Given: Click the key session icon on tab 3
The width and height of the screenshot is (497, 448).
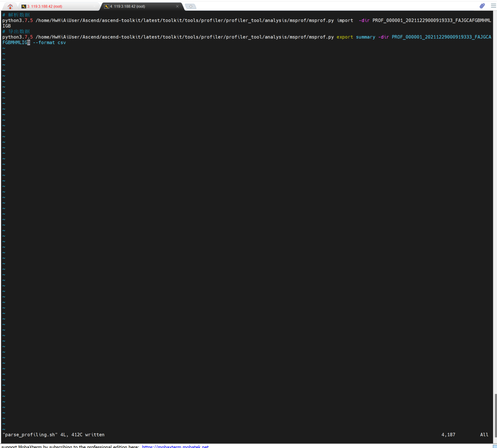Looking at the screenshot, I should (x=24, y=6).
